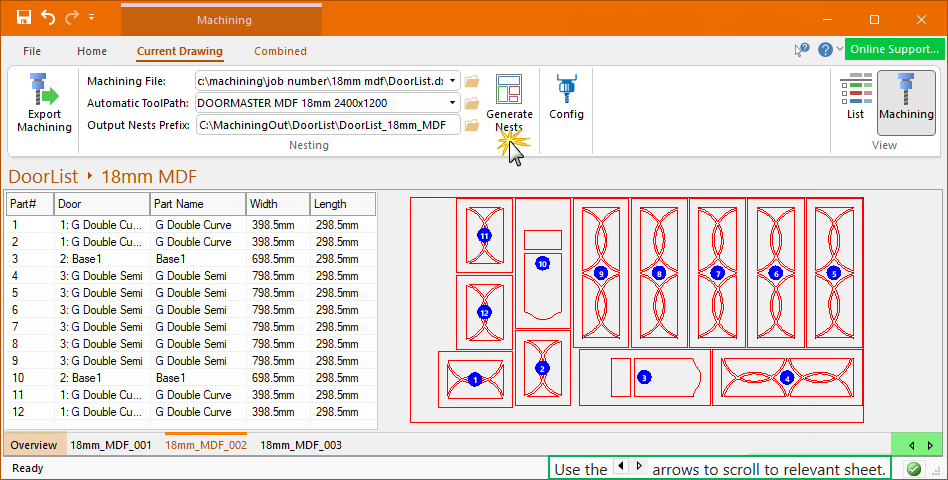Switch to Machining view
This screenshot has width=948, height=480.
coord(906,103)
